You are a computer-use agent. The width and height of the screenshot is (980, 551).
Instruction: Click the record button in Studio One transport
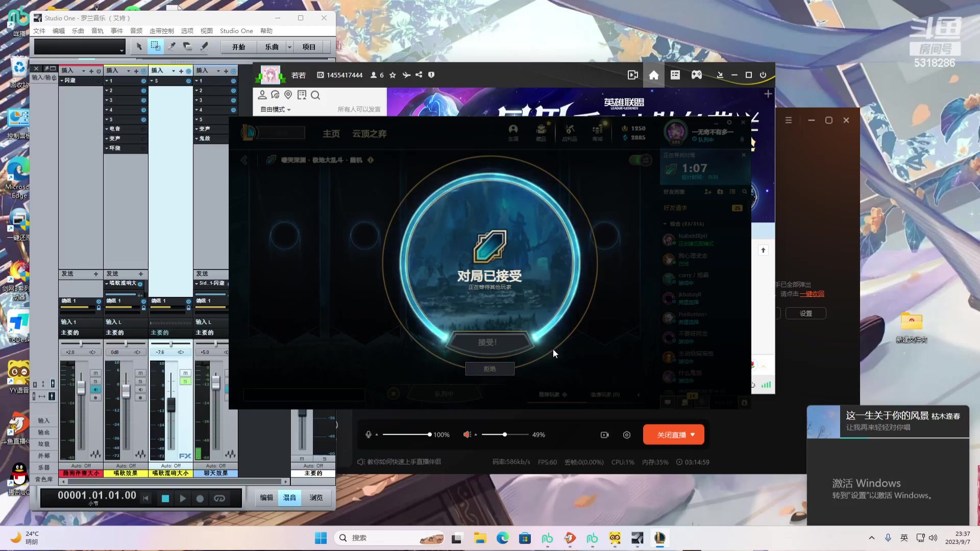click(200, 498)
